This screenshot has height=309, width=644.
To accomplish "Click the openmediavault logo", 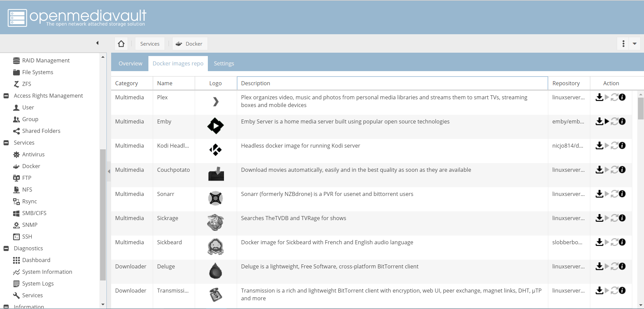I will (77, 17).
